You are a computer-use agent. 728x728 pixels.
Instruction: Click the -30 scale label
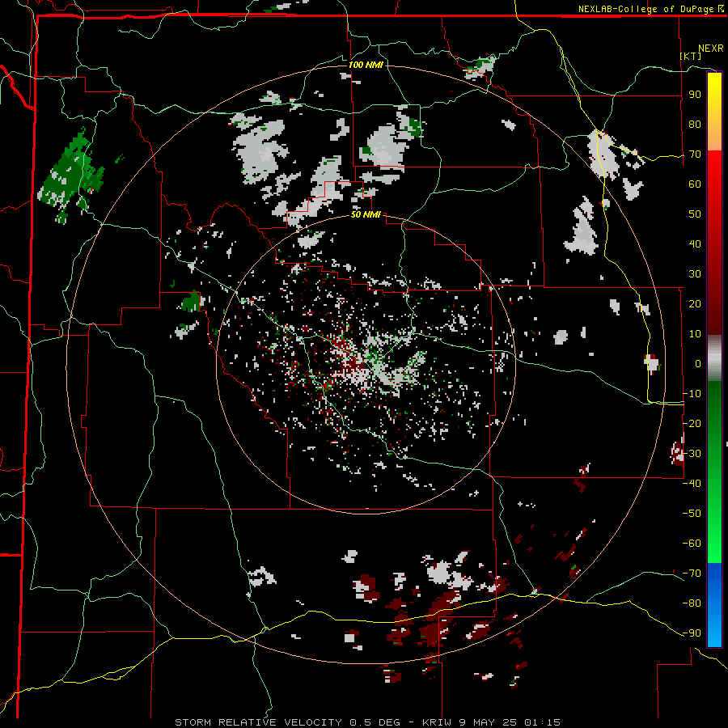click(x=692, y=454)
